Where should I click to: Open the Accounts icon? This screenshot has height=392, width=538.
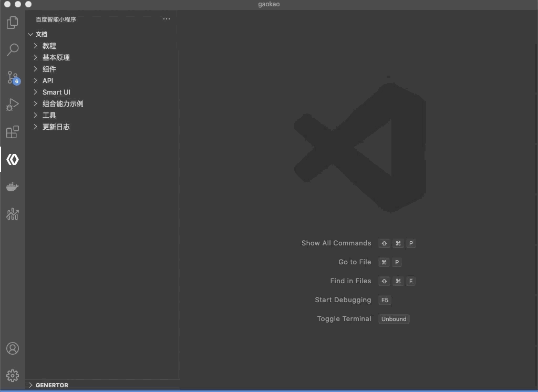pyautogui.click(x=13, y=348)
